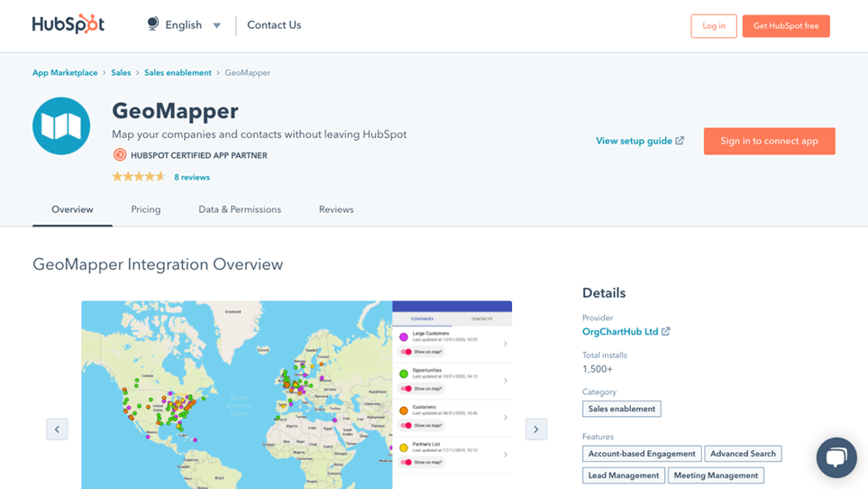The width and height of the screenshot is (868, 489).
Task: Open Data & Permissions tab
Action: click(240, 209)
